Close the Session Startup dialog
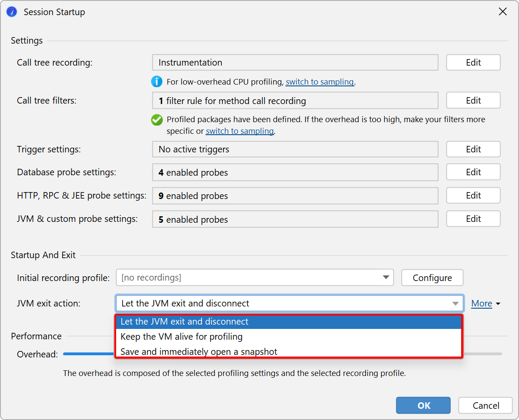Image resolution: width=519 pixels, height=420 pixels. point(503,12)
